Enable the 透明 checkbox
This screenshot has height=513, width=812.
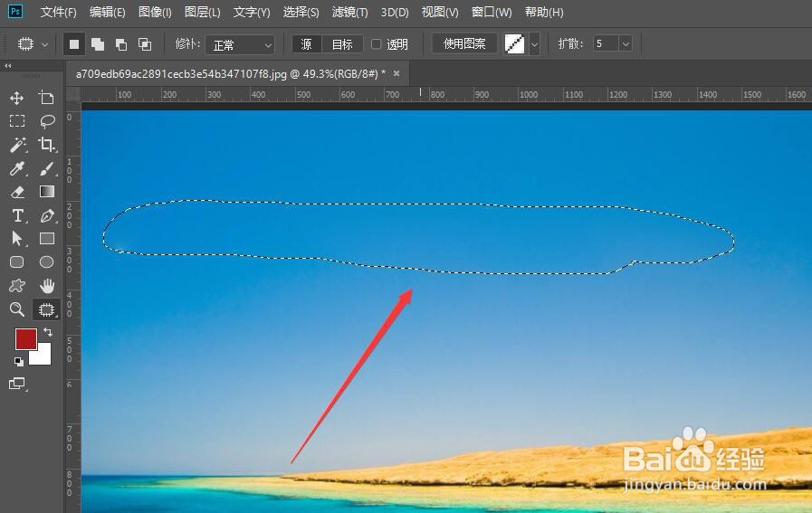pyautogui.click(x=376, y=44)
